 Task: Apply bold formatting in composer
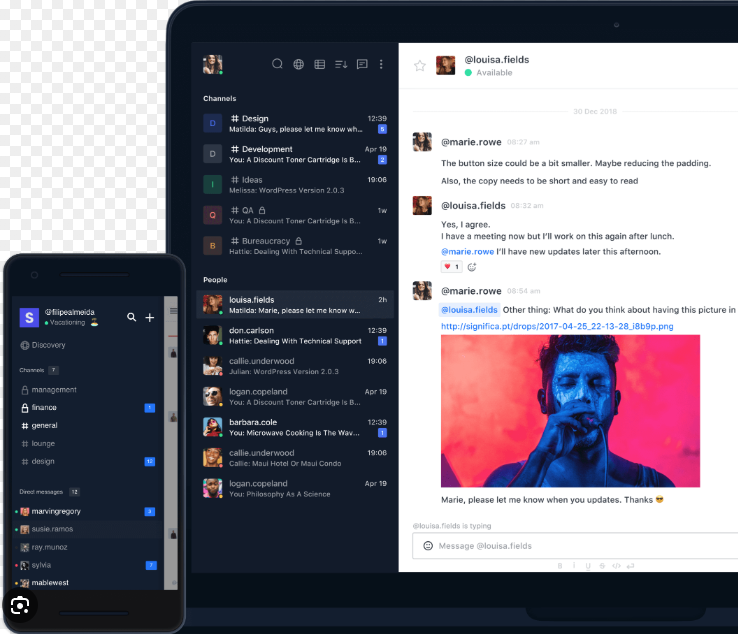pos(560,566)
